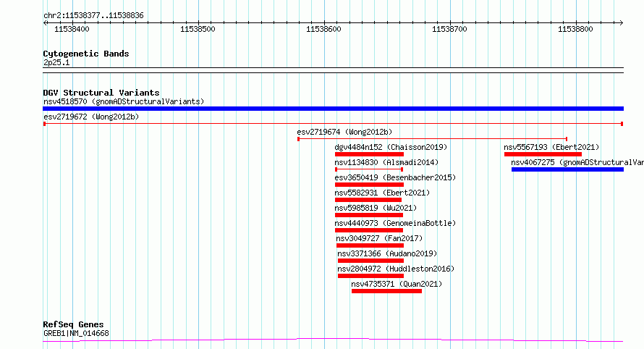Viewport: 644px width, 349px height.
Task: Click the thin red esv2719672 span line
Action: 333,124
